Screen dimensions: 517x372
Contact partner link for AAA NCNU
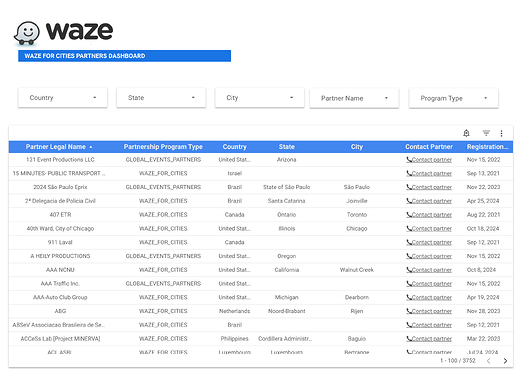(432, 270)
